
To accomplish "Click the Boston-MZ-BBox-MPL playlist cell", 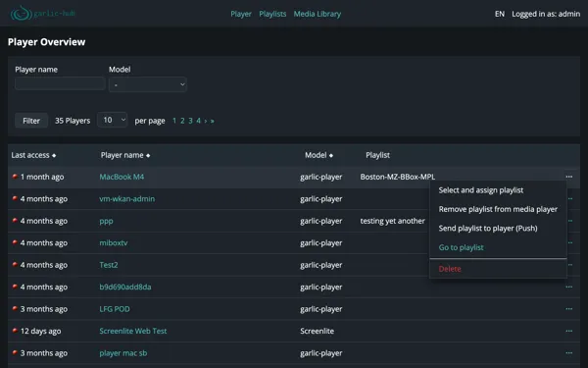I will pyautogui.click(x=398, y=177).
